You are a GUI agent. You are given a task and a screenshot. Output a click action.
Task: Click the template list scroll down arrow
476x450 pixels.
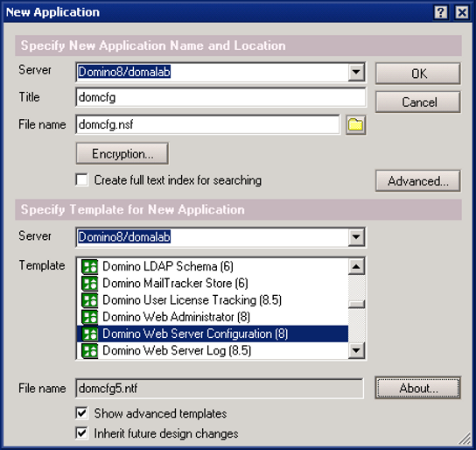coord(356,351)
